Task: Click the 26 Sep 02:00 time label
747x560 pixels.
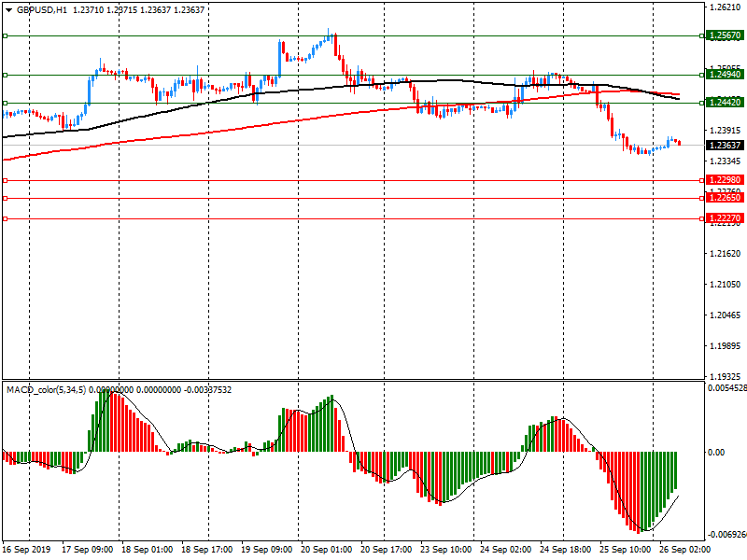Action: pyautogui.click(x=684, y=550)
